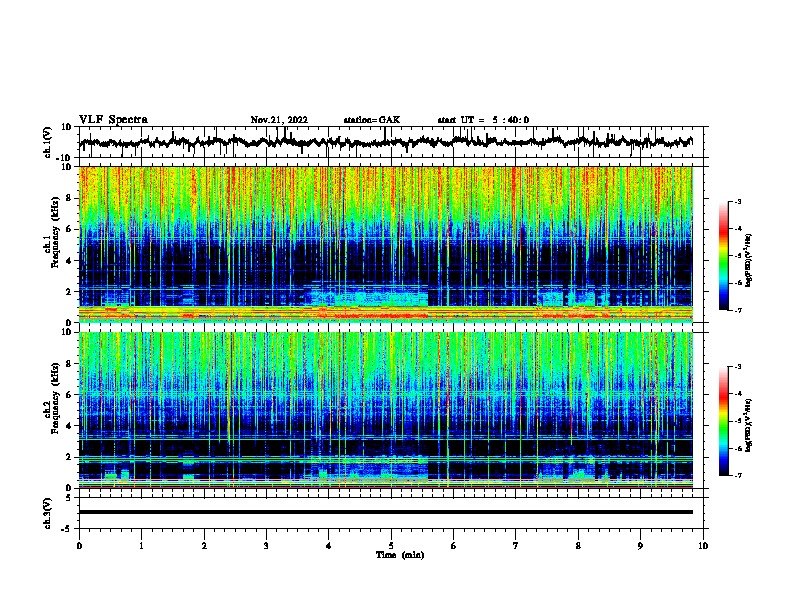Click the "4" kHz tick on ch.2 frequency axis
This screenshot has width=792, height=612.
[69, 426]
